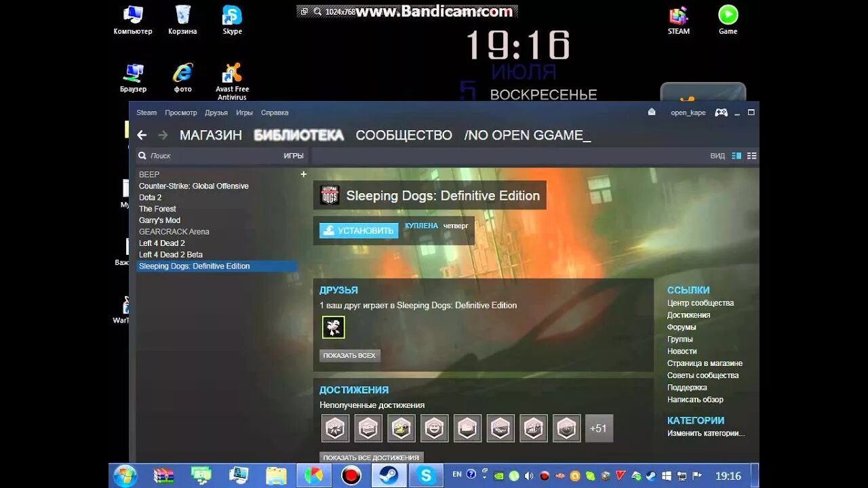Open the Центр сообщества link
This screenshot has width=868, height=488.
tap(701, 303)
